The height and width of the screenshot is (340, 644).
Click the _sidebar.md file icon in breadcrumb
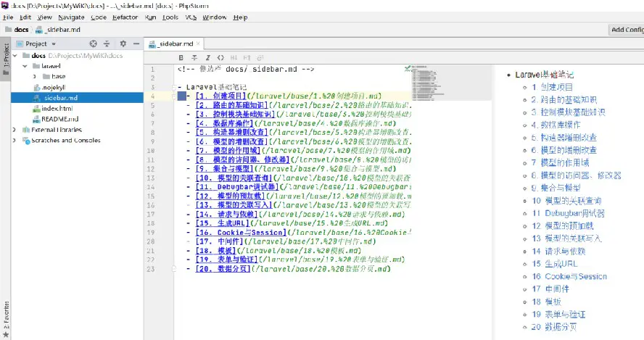coord(39,30)
